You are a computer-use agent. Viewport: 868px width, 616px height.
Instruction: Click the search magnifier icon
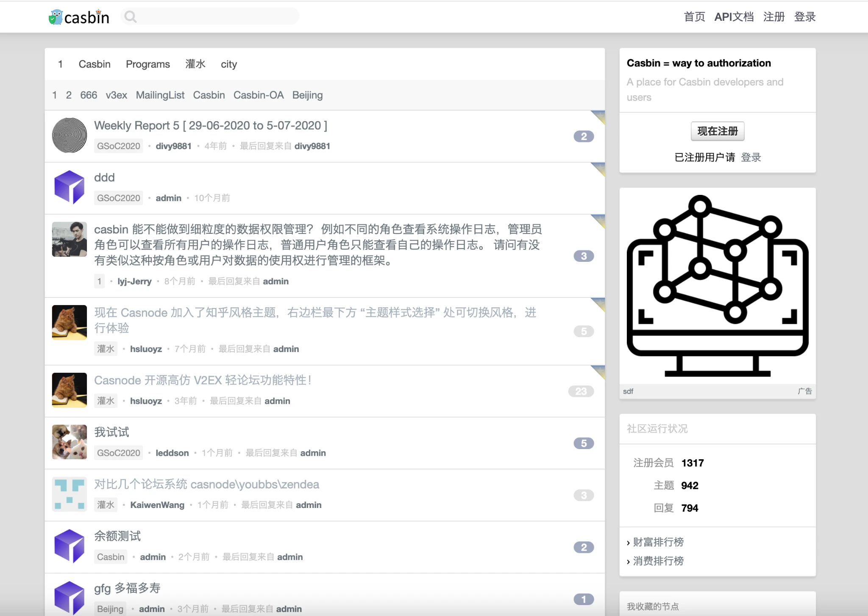click(x=131, y=17)
